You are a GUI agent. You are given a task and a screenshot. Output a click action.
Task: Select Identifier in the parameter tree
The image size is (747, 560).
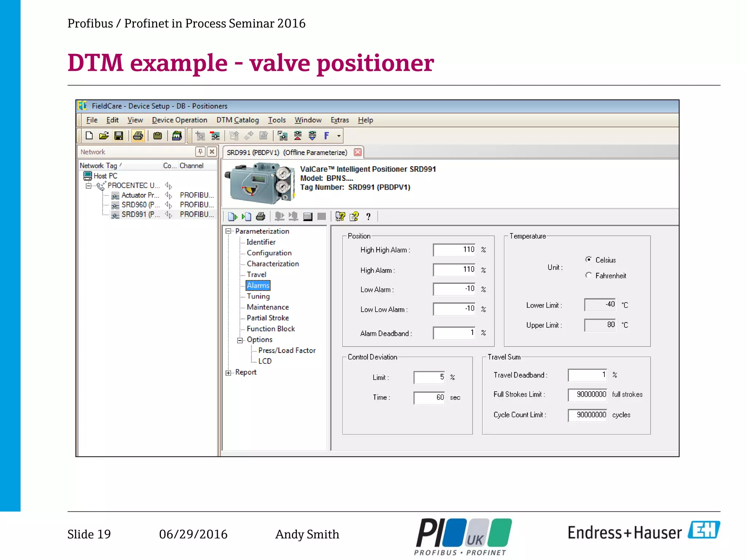(x=261, y=242)
